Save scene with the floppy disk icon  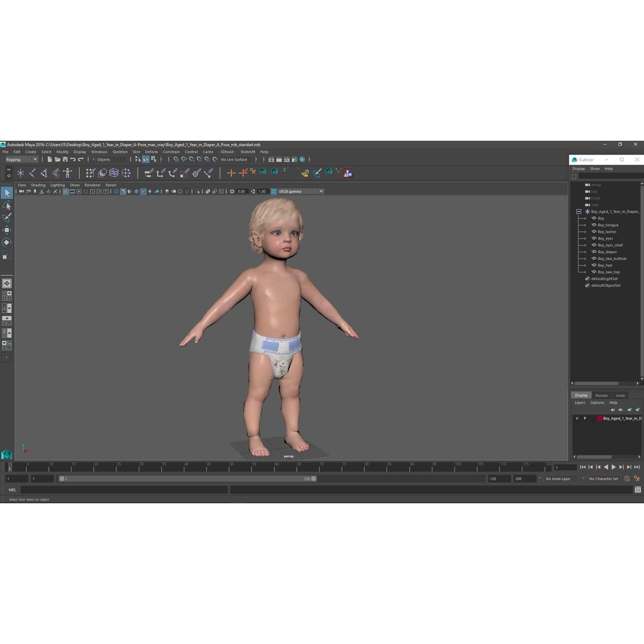[x=65, y=159]
